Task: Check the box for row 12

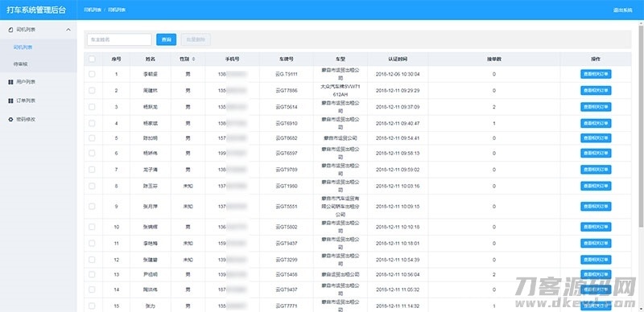Action: click(92, 260)
